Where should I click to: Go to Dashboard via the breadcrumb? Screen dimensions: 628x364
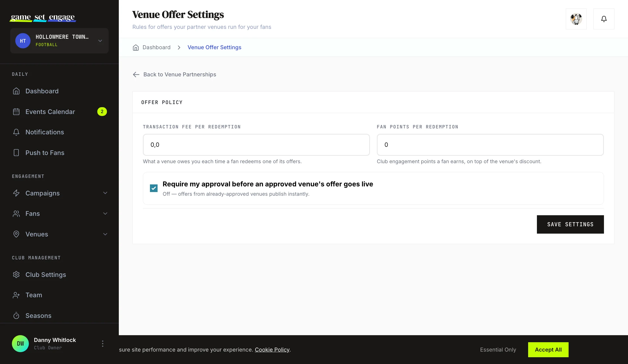pos(156,47)
